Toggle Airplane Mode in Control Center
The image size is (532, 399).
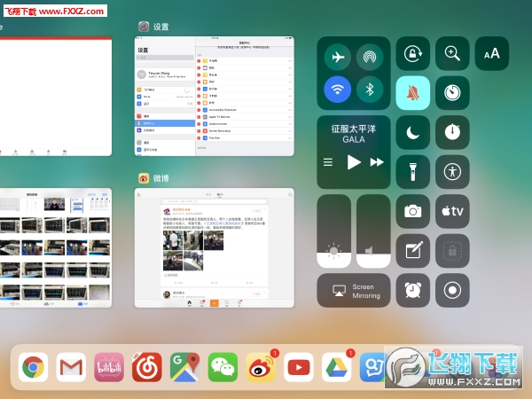338,57
